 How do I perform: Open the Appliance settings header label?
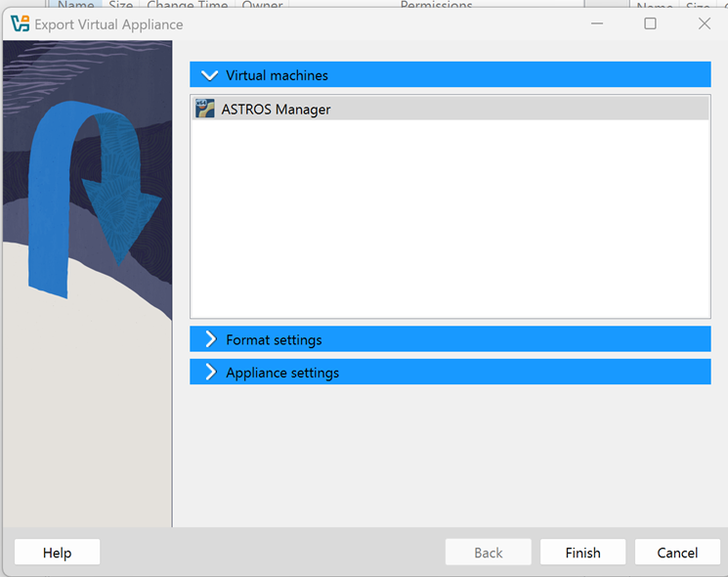282,373
